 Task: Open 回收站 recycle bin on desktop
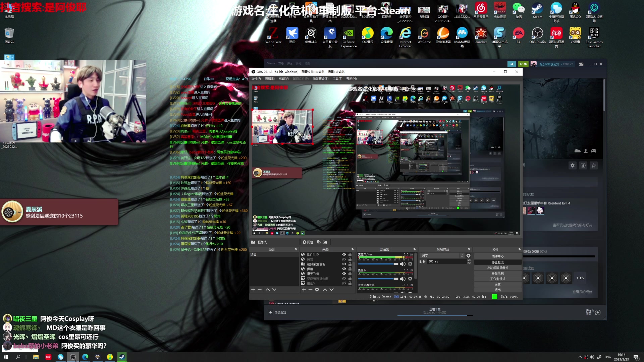[9, 36]
